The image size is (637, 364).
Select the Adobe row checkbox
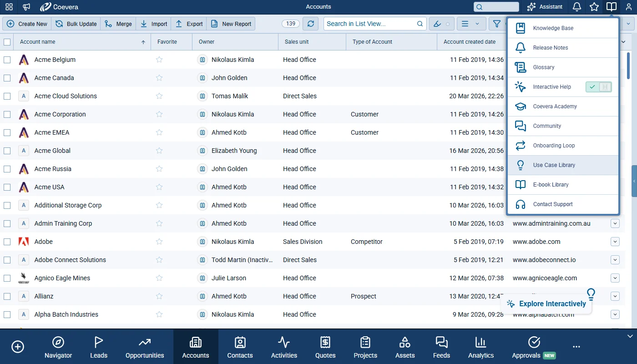[x=7, y=242]
